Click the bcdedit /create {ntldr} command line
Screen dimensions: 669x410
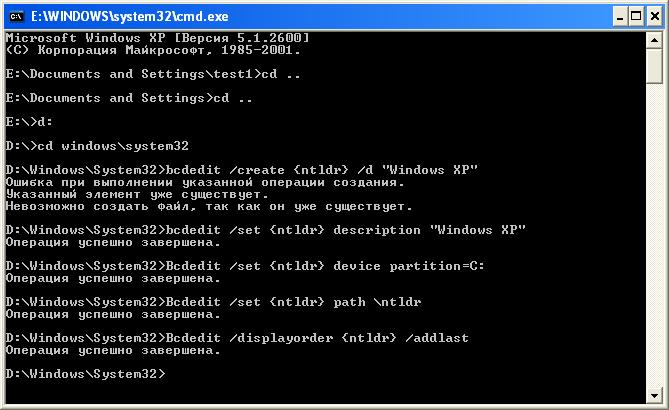242,170
